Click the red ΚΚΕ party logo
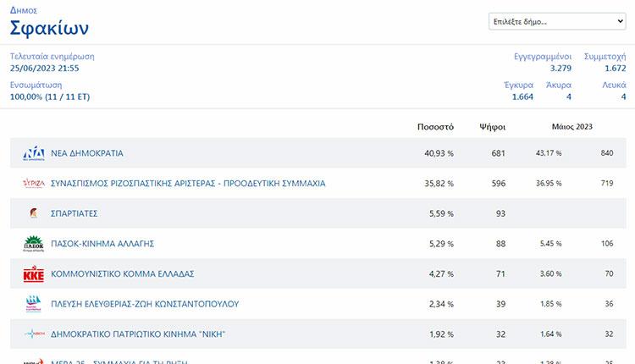635x364 pixels. (x=33, y=274)
